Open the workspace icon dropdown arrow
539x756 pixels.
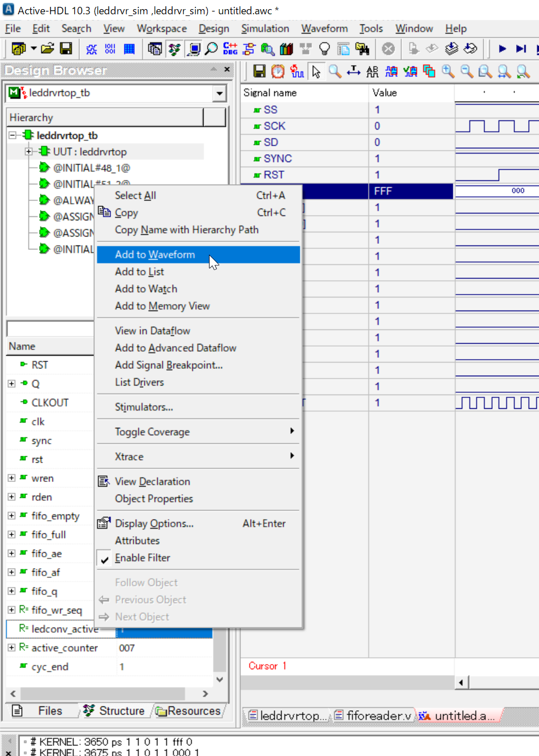(x=34, y=49)
